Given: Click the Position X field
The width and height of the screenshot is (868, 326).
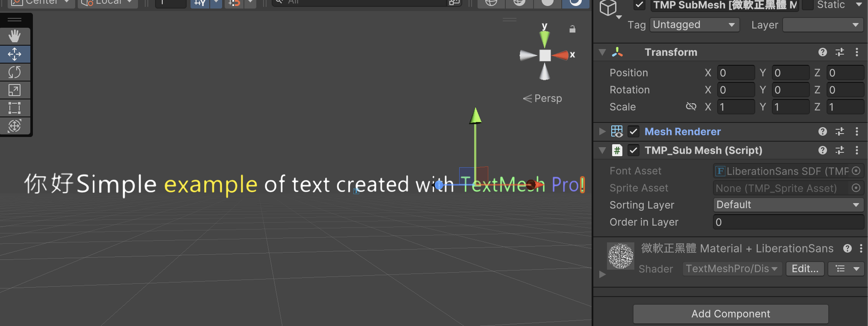Looking at the screenshot, I should pos(736,73).
